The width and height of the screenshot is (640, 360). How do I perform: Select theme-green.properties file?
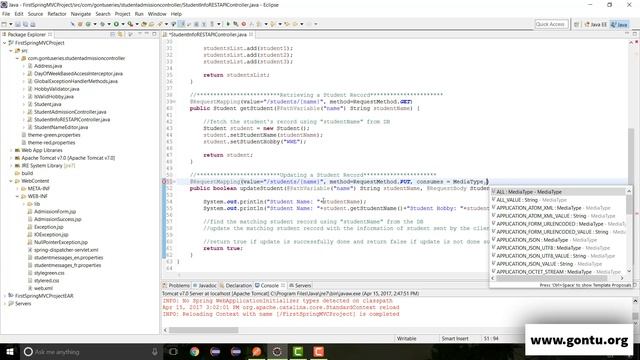click(54, 135)
